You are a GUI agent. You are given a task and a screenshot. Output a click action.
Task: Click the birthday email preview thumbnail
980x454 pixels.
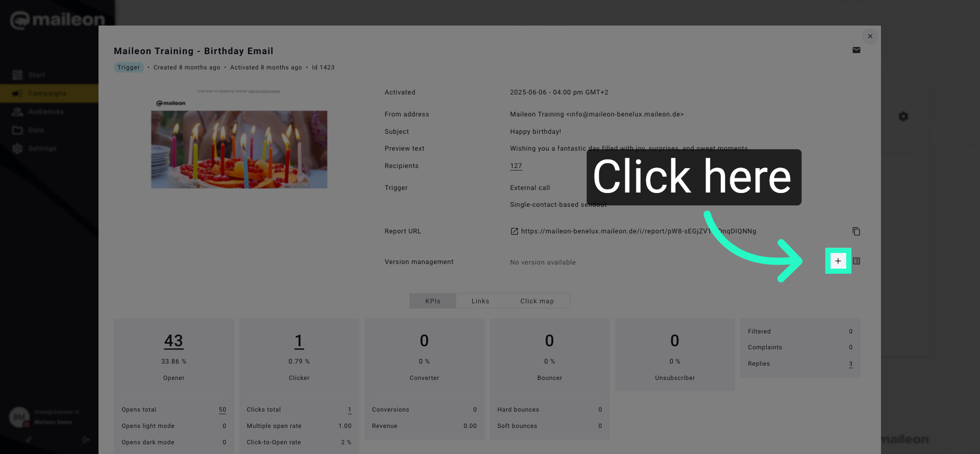[239, 139]
